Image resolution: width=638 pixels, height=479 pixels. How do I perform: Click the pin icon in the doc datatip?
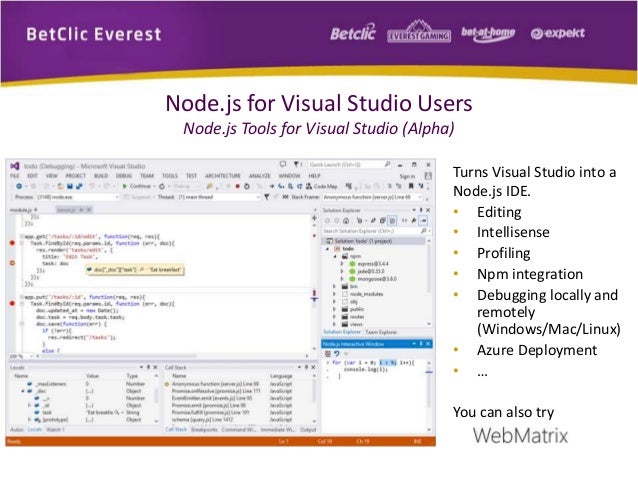(x=141, y=269)
